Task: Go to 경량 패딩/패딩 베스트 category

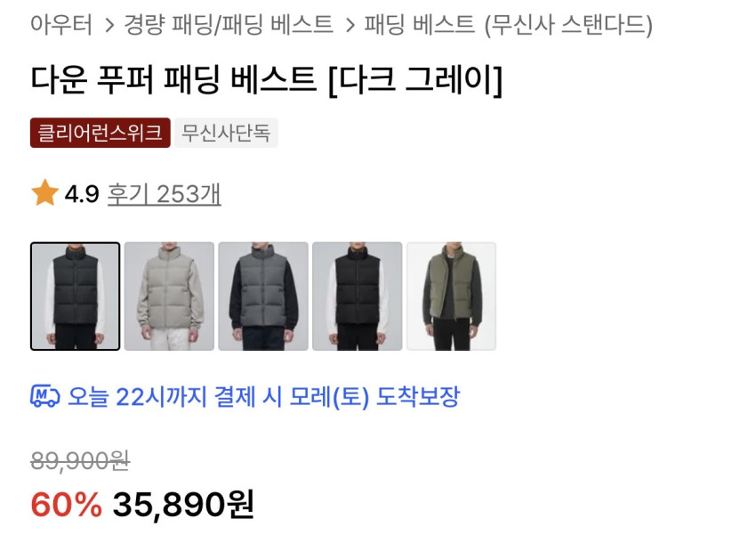Action: coord(229,24)
